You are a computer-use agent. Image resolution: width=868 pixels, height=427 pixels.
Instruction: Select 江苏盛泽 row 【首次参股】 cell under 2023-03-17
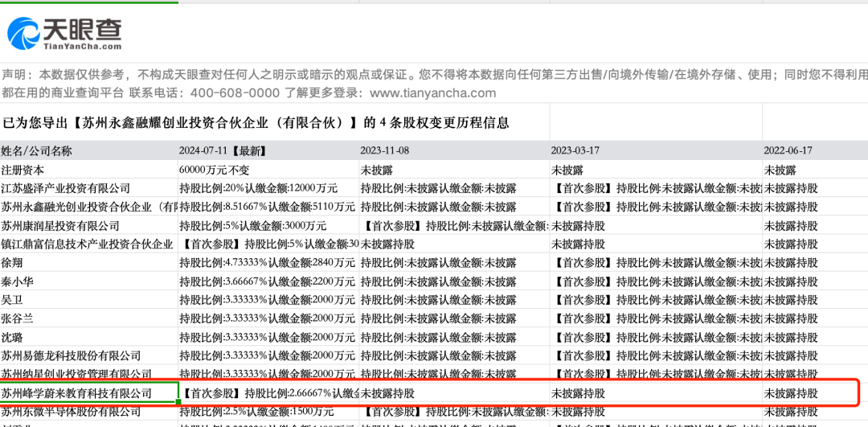(x=656, y=188)
